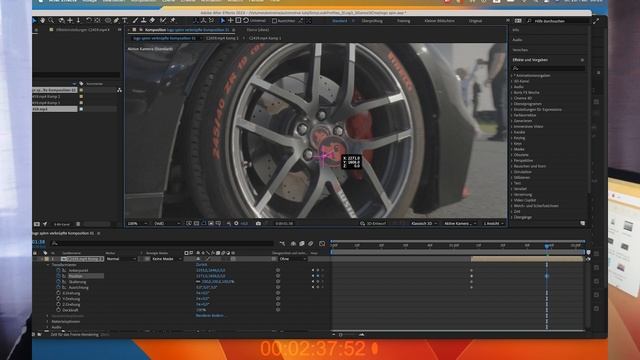Expand Boris FX Mocha category
The height and width of the screenshot is (360, 640).
pos(512,93)
